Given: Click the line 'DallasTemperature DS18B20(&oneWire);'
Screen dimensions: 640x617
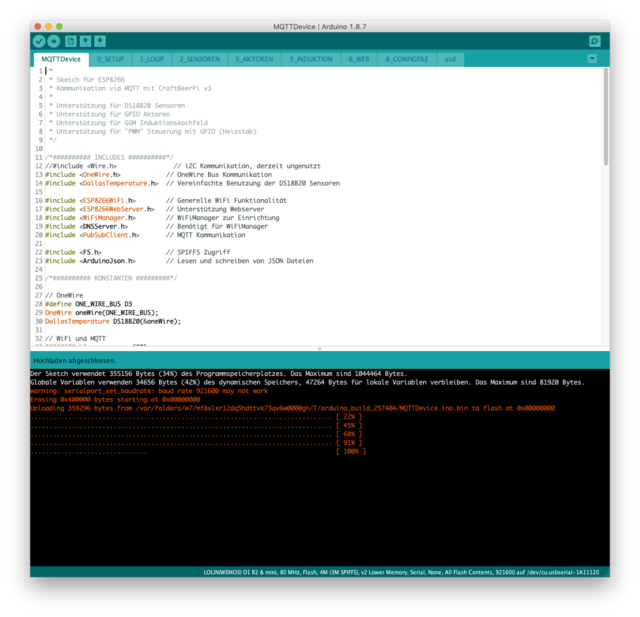Looking at the screenshot, I should [113, 322].
